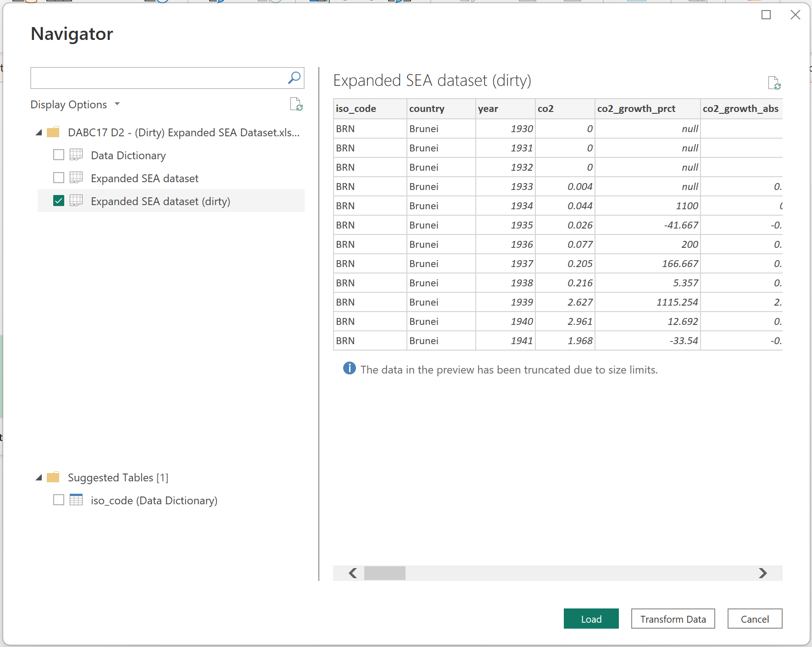812x647 pixels.
Task: Click the Data Dictionary sheet icon
Action: 76,155
